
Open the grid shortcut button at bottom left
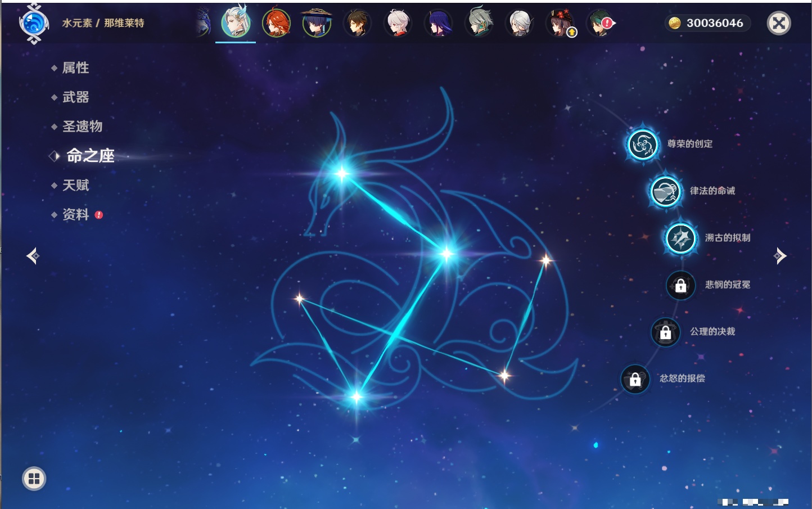pyautogui.click(x=34, y=479)
